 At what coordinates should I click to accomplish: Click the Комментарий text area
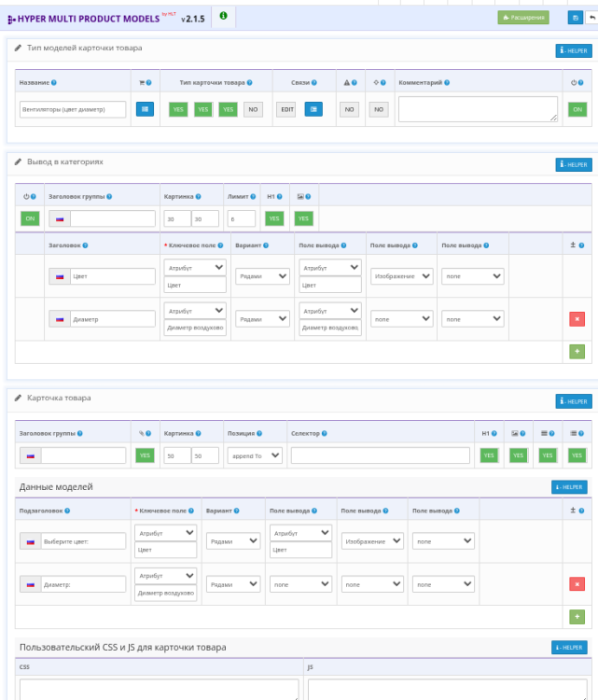pyautogui.click(x=478, y=109)
